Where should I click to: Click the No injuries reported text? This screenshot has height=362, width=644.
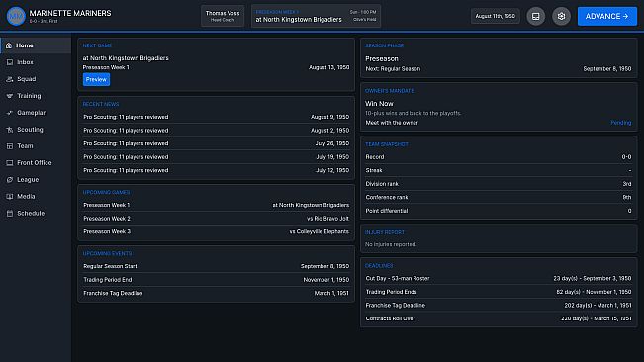pos(391,244)
